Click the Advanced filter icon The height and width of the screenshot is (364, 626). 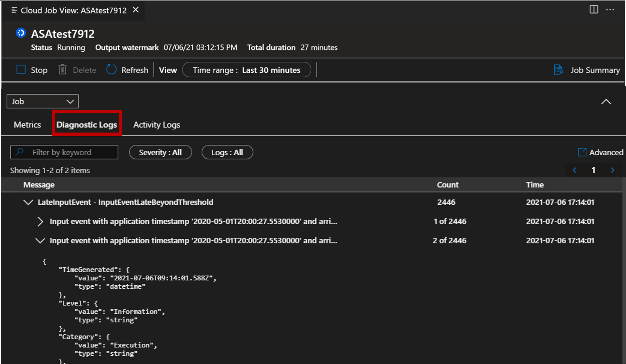click(x=581, y=152)
